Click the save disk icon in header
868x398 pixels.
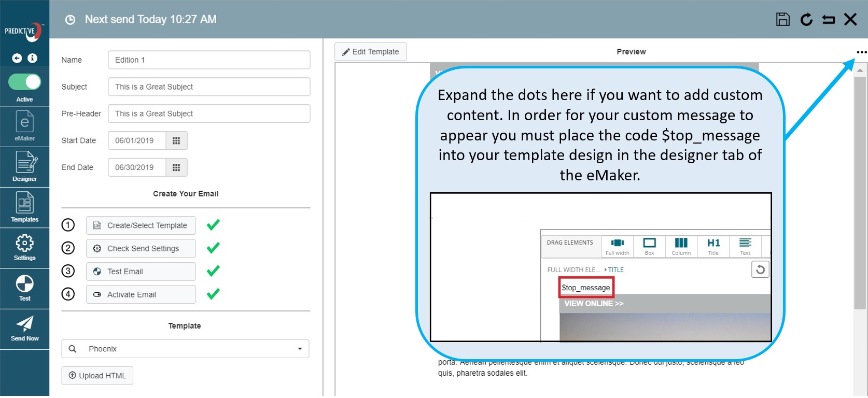[782, 20]
